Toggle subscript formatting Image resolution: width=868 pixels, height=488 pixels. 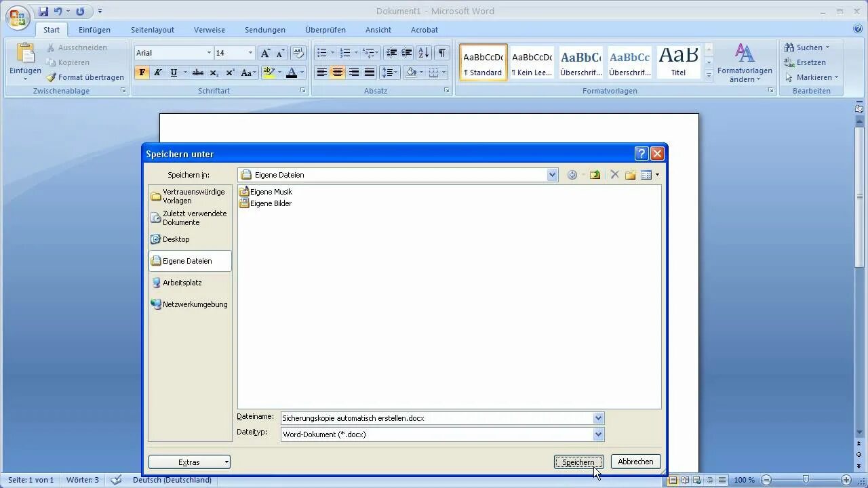point(214,73)
